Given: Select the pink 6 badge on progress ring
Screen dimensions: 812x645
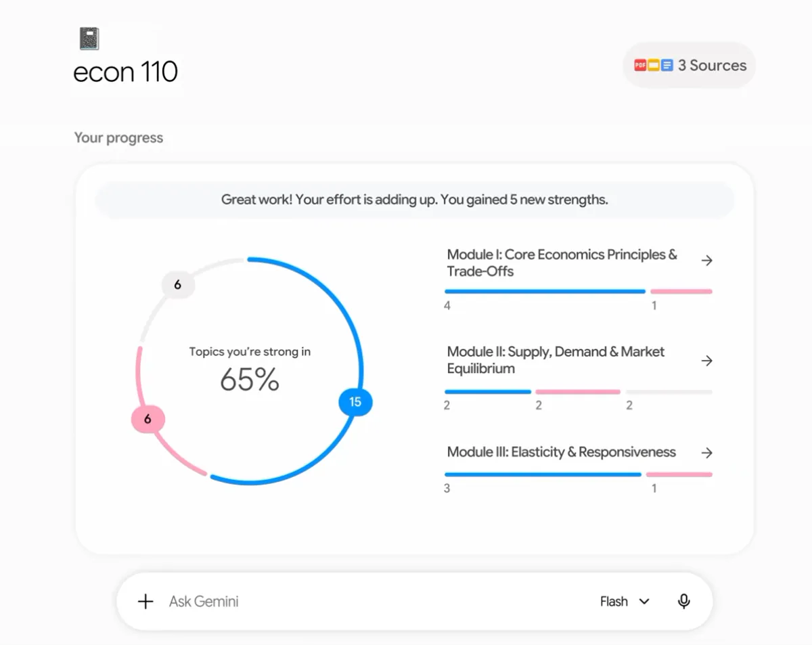Looking at the screenshot, I should [x=148, y=420].
